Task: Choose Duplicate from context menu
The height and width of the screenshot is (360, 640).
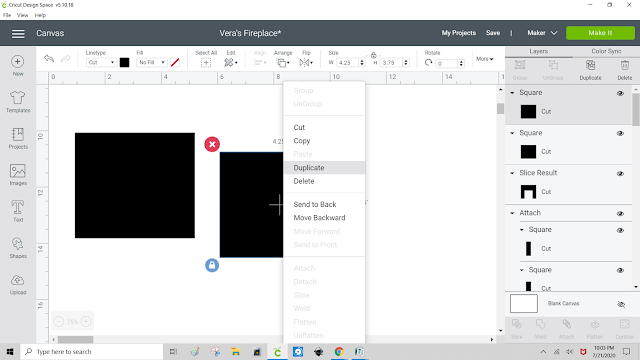Action: pyautogui.click(x=324, y=168)
